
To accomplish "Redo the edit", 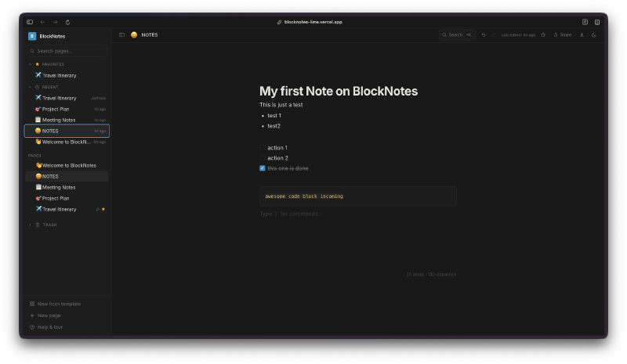I will tap(493, 34).
